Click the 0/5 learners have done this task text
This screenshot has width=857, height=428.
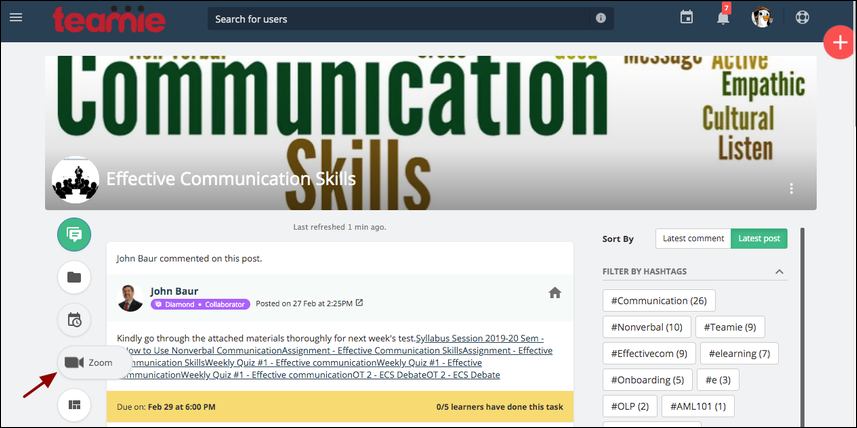[500, 407]
